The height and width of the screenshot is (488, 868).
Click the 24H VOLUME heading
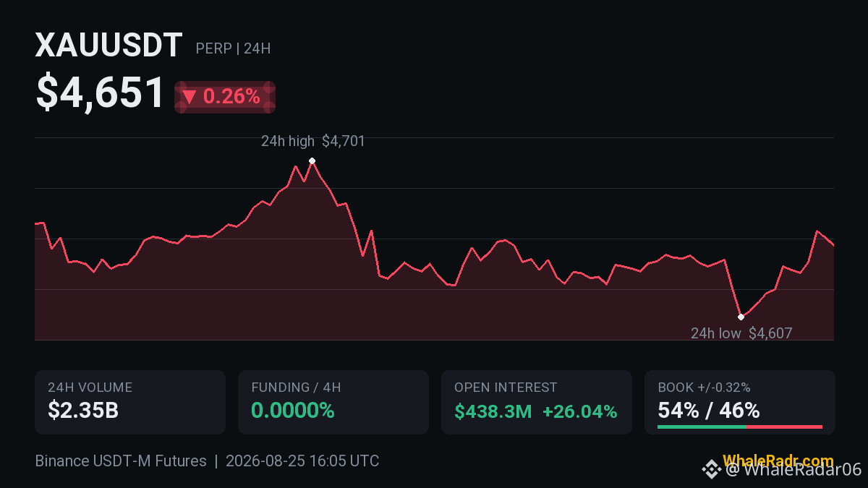90,388
